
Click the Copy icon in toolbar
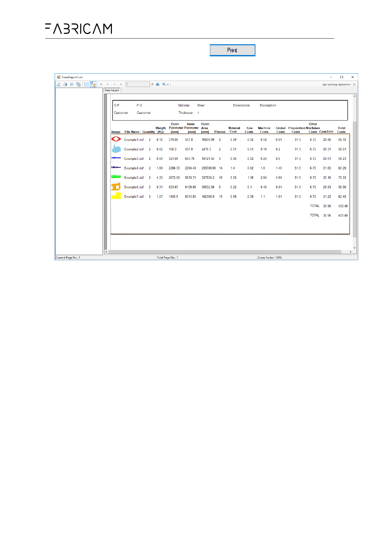[x=78, y=84]
